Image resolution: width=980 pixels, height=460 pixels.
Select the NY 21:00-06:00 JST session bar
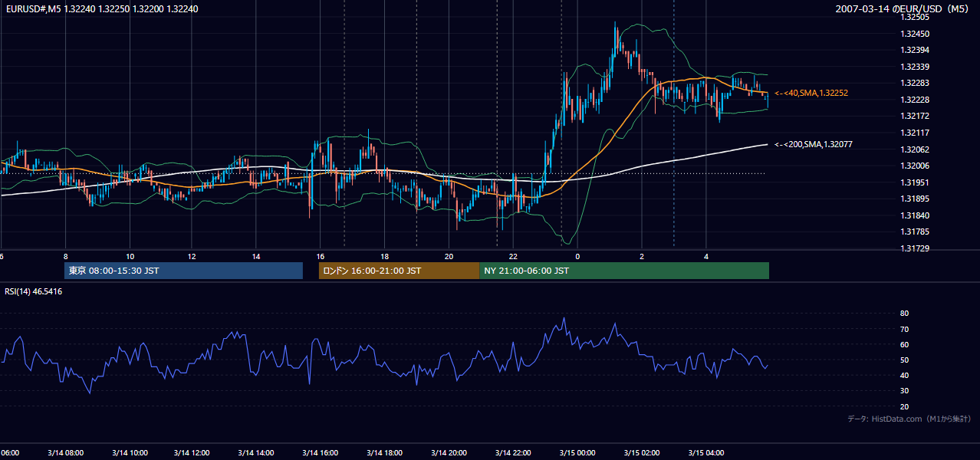(624, 271)
